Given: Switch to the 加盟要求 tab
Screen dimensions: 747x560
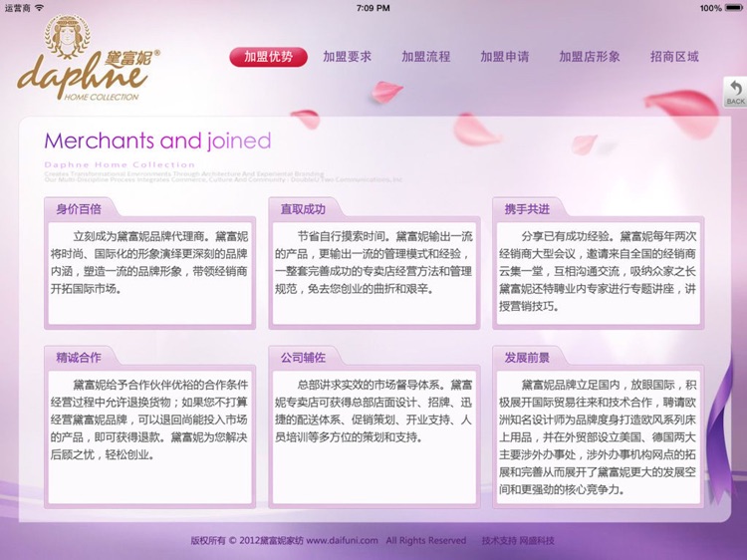Looking at the screenshot, I should pyautogui.click(x=347, y=57).
